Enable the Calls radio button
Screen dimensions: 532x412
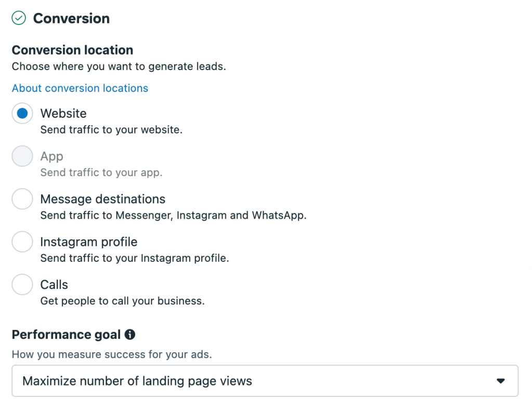coord(22,285)
